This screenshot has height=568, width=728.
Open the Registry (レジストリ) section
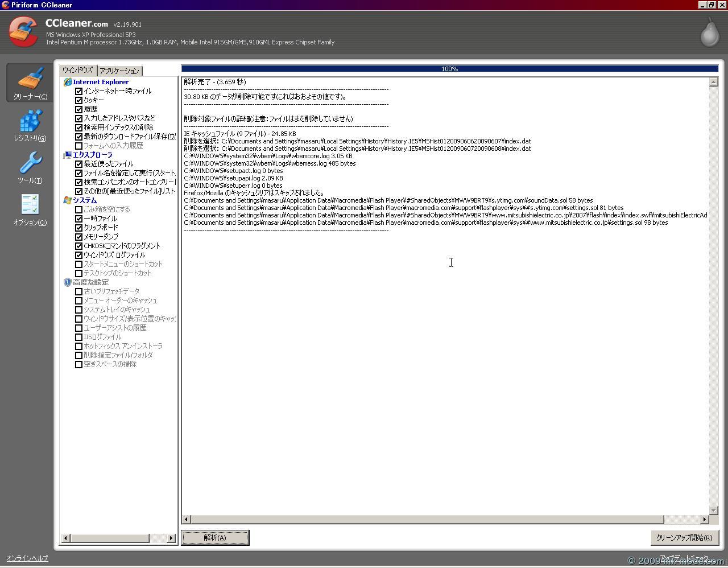coord(30,125)
